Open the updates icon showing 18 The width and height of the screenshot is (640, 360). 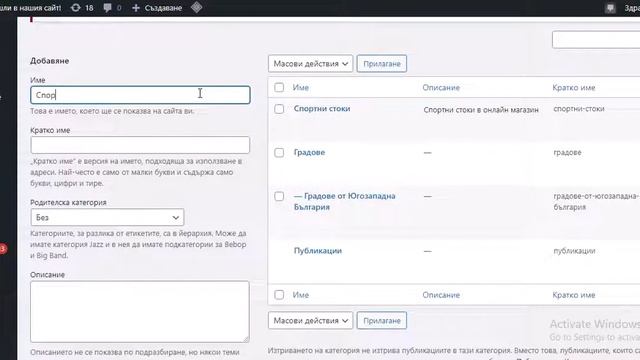point(82,8)
